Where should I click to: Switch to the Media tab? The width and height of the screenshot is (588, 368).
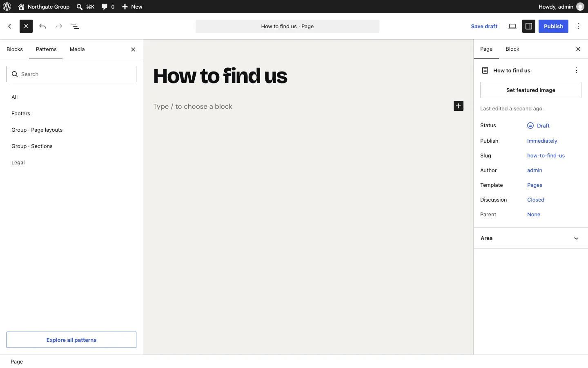point(77,49)
